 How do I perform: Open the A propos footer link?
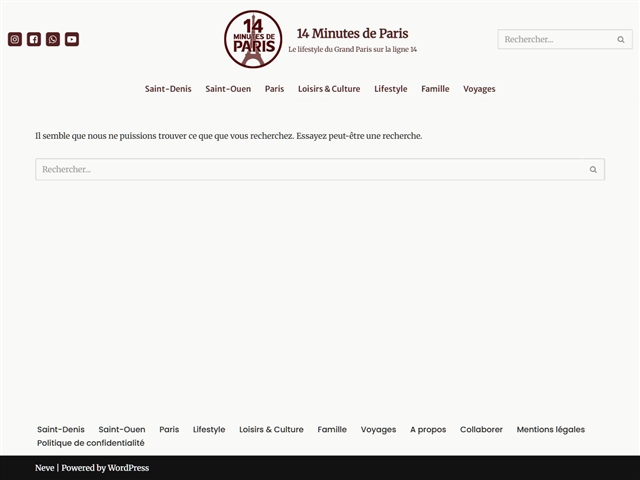pyautogui.click(x=428, y=430)
